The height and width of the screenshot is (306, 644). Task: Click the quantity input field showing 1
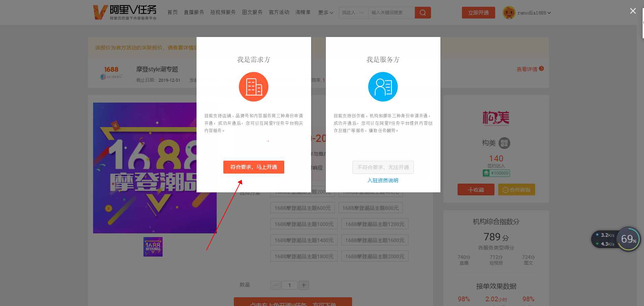pyautogui.click(x=290, y=285)
